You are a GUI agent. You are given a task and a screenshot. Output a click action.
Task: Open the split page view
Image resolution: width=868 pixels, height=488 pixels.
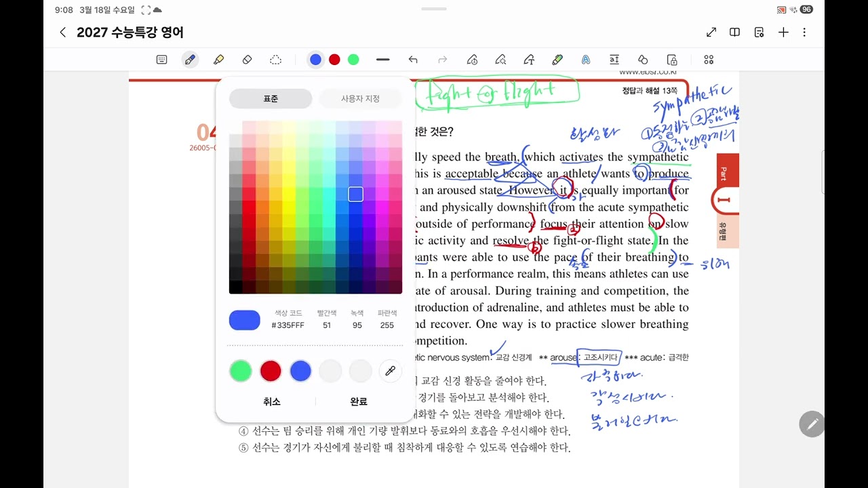click(x=734, y=33)
